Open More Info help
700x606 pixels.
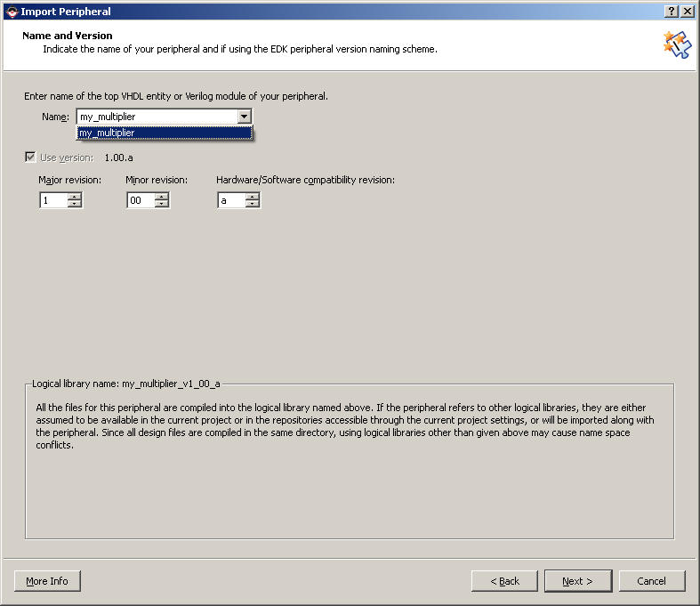[47, 581]
